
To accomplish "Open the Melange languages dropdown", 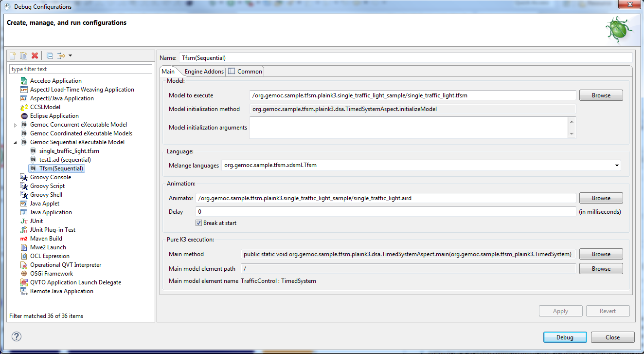I will (617, 166).
